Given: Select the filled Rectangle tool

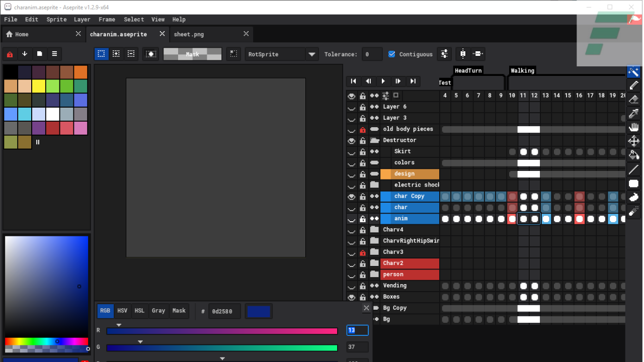Looking at the screenshot, I should (633, 184).
